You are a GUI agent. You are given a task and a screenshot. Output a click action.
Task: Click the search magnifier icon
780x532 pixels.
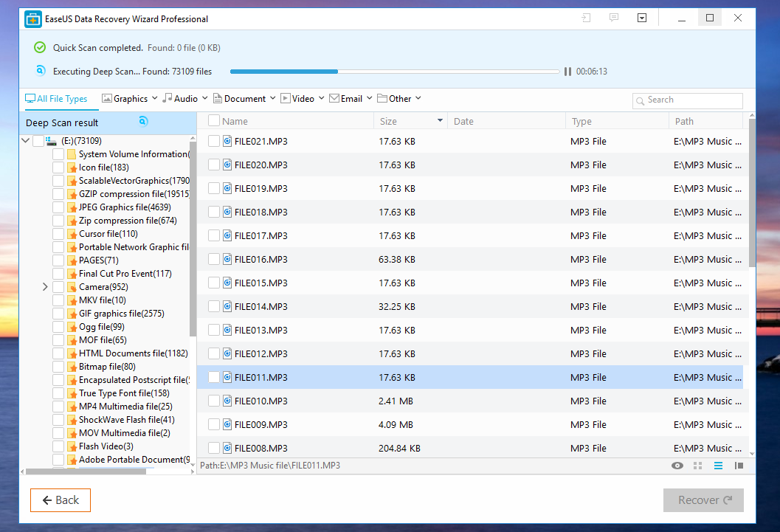click(x=641, y=101)
